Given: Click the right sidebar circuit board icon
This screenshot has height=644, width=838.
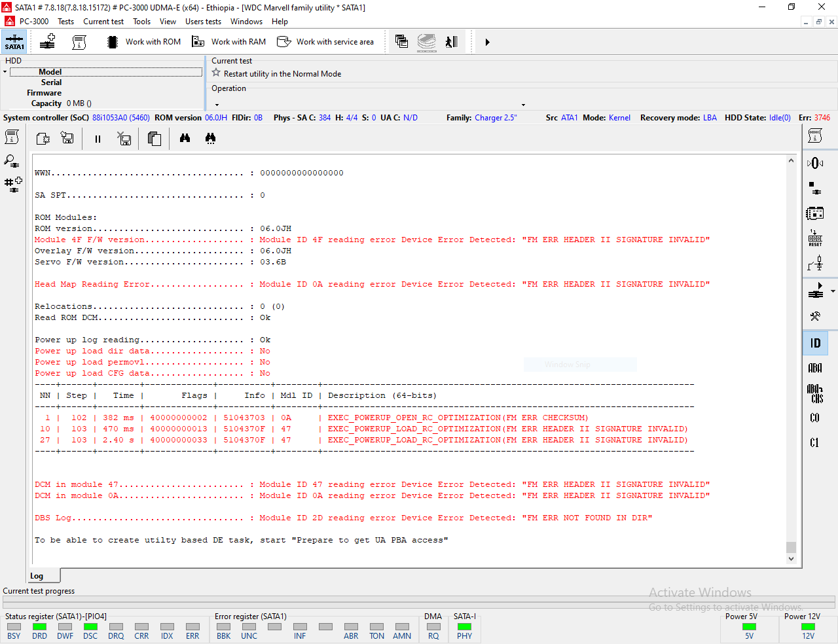Looking at the screenshot, I should tap(815, 213).
